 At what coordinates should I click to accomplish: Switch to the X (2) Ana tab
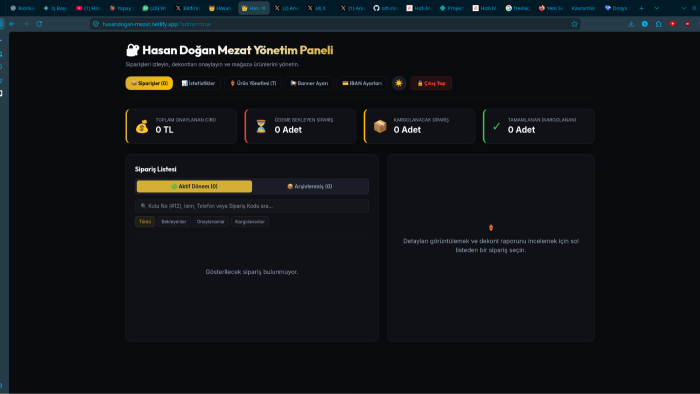coord(287,8)
